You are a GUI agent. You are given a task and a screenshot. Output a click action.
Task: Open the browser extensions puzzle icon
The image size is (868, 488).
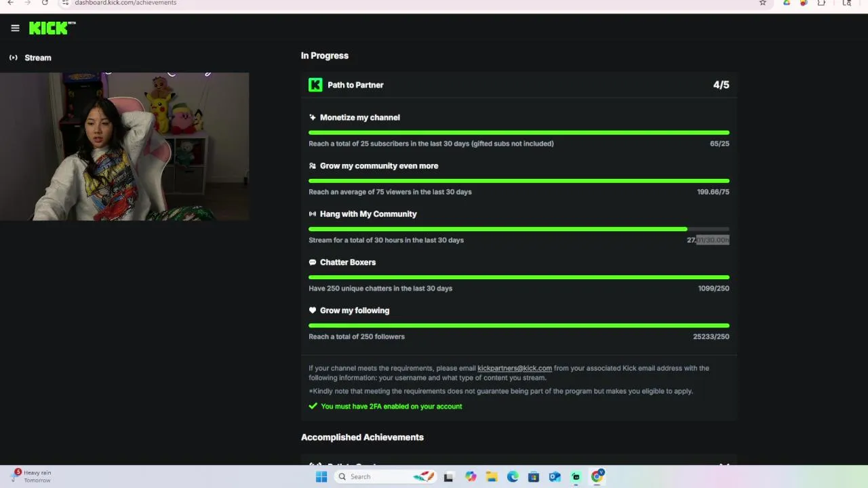click(821, 3)
